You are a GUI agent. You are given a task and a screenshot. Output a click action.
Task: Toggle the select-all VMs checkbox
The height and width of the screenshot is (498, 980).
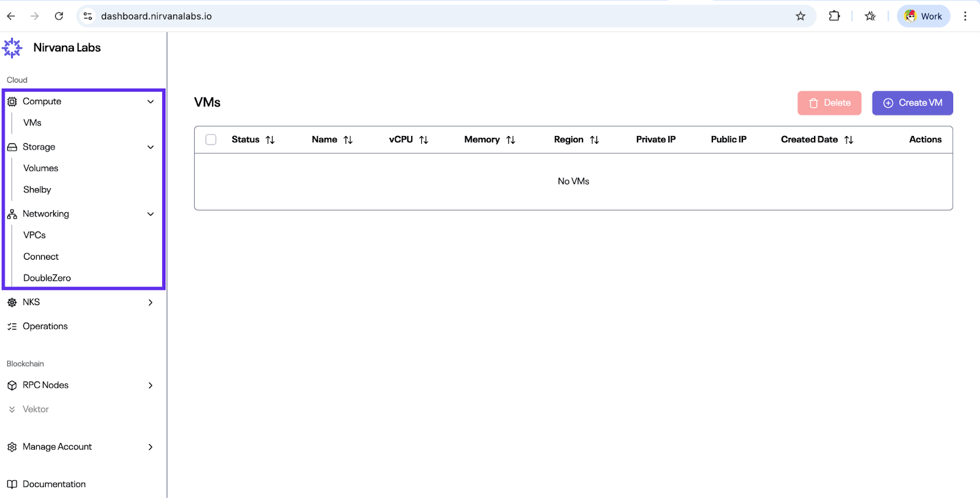(x=211, y=140)
